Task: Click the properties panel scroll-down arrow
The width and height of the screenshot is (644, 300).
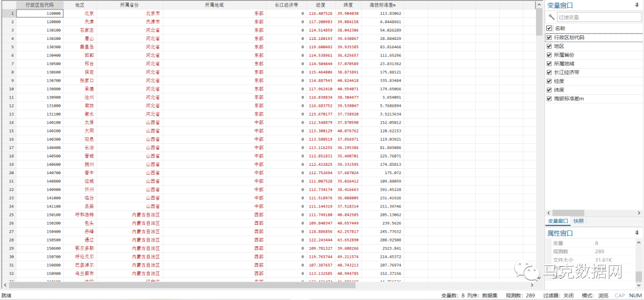Action: point(638,285)
